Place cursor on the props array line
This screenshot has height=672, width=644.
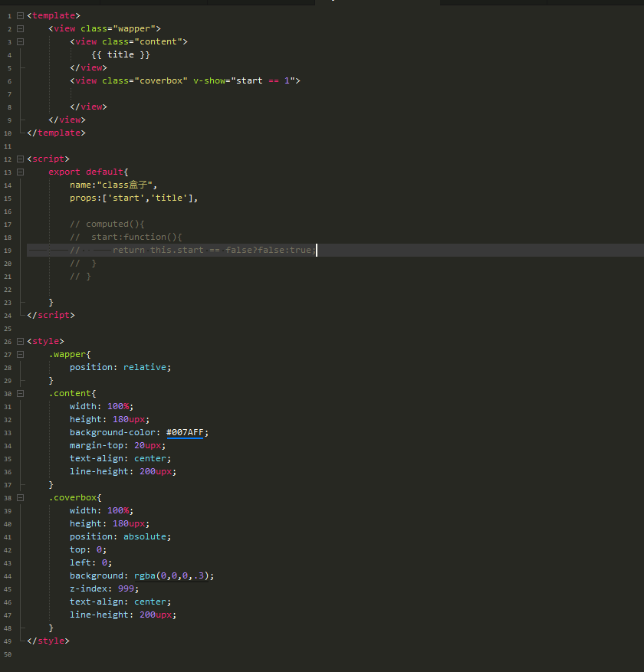pyautogui.click(x=133, y=198)
